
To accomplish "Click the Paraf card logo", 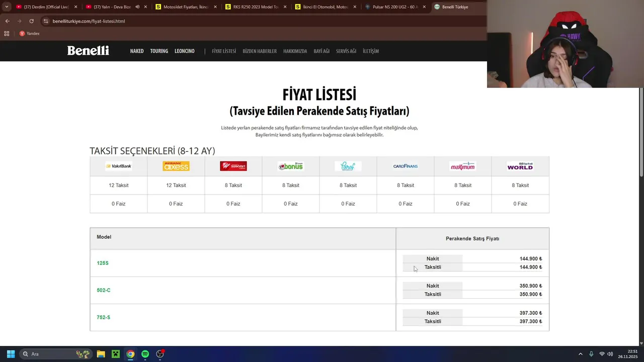I will [x=348, y=166].
